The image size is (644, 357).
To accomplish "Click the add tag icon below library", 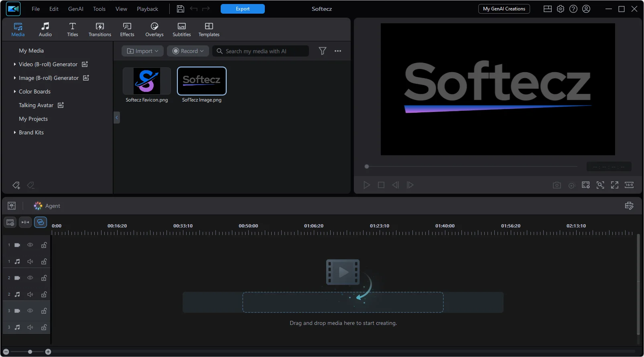I will coord(16,185).
